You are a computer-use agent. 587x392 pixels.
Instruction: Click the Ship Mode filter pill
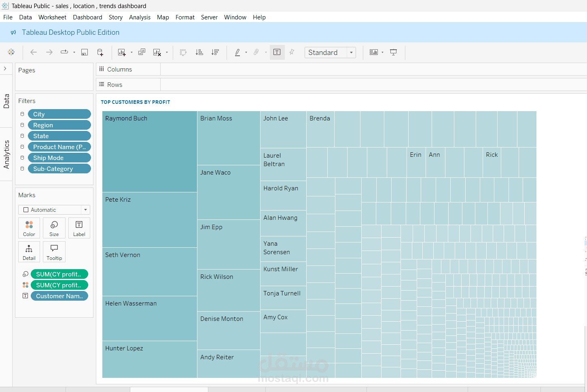[x=59, y=158]
